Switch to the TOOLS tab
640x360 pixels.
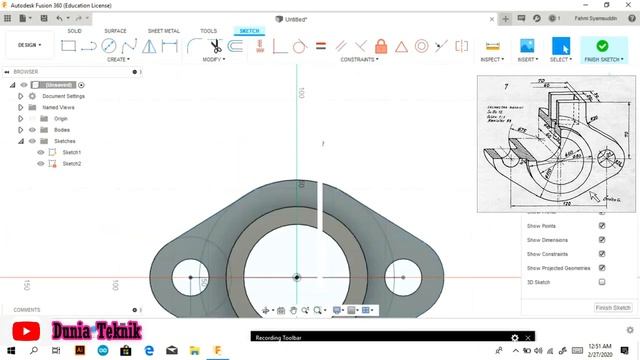pyautogui.click(x=209, y=31)
